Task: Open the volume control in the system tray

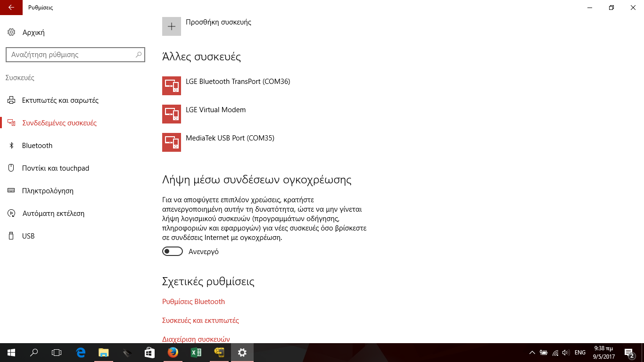Action: pos(566,353)
